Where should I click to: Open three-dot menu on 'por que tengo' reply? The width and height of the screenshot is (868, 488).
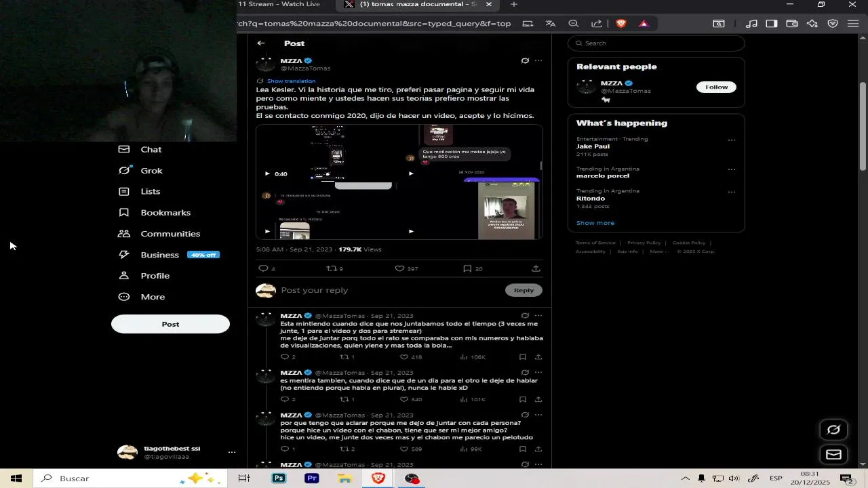point(538,415)
